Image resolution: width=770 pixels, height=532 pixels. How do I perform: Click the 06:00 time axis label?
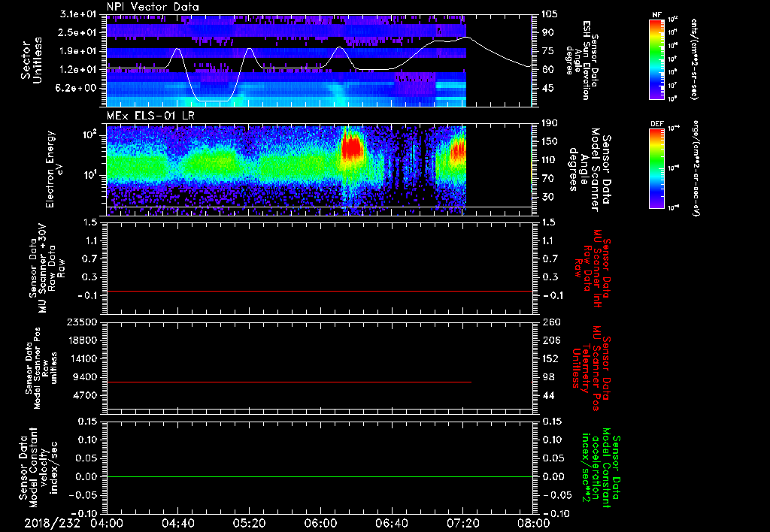[320, 522]
